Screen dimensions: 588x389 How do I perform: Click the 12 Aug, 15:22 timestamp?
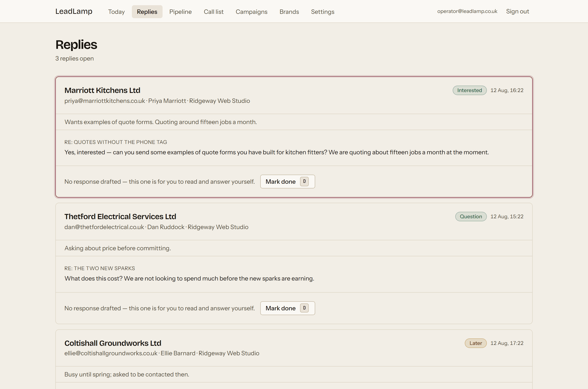[x=507, y=217]
